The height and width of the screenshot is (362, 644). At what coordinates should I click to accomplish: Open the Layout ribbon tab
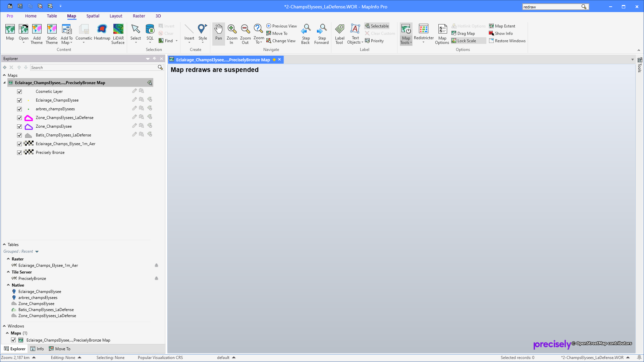coord(116,16)
